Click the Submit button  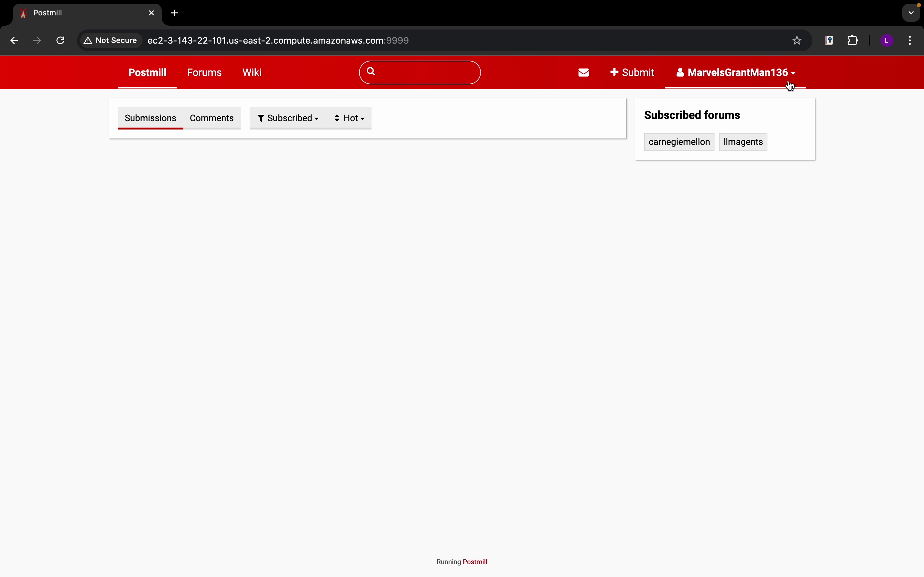633,72
